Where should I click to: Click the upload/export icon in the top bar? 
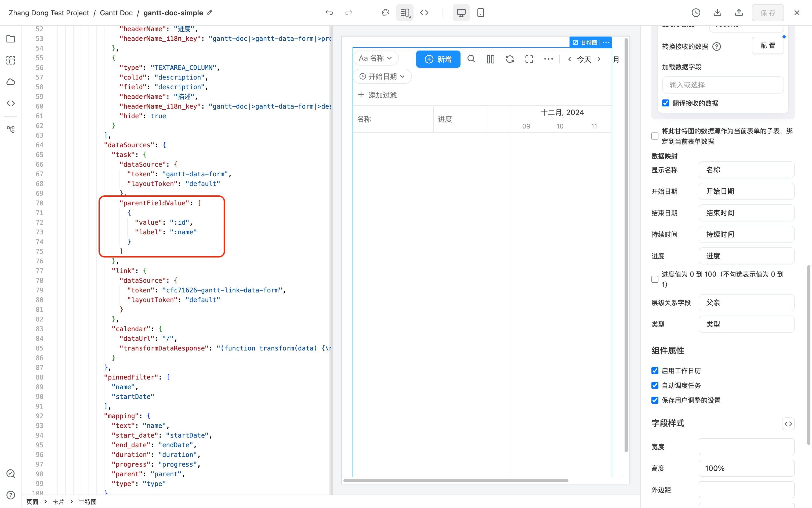point(739,13)
